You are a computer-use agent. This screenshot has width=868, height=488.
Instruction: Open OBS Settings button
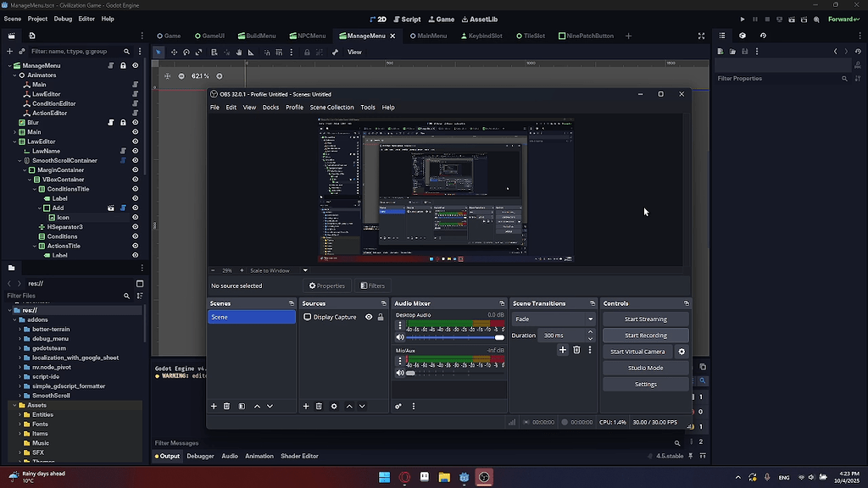coord(645,384)
